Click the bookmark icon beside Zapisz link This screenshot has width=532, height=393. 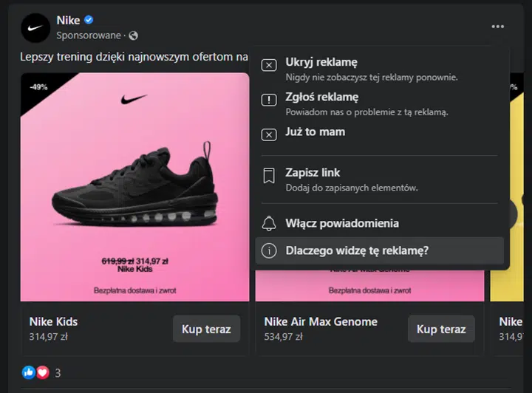pos(269,176)
